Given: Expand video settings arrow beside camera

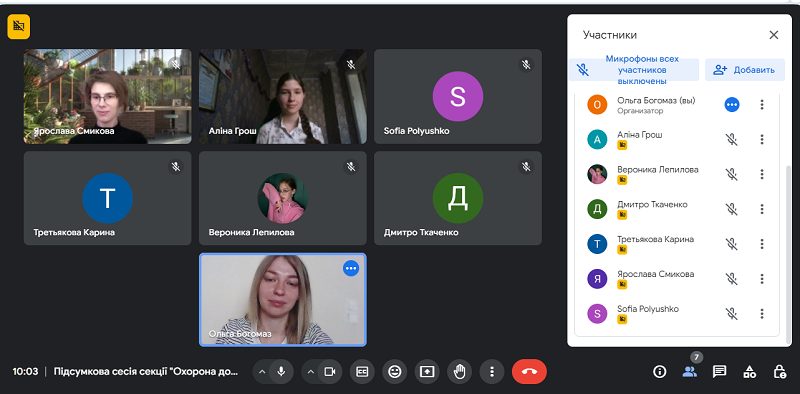Looking at the screenshot, I should 311,372.
